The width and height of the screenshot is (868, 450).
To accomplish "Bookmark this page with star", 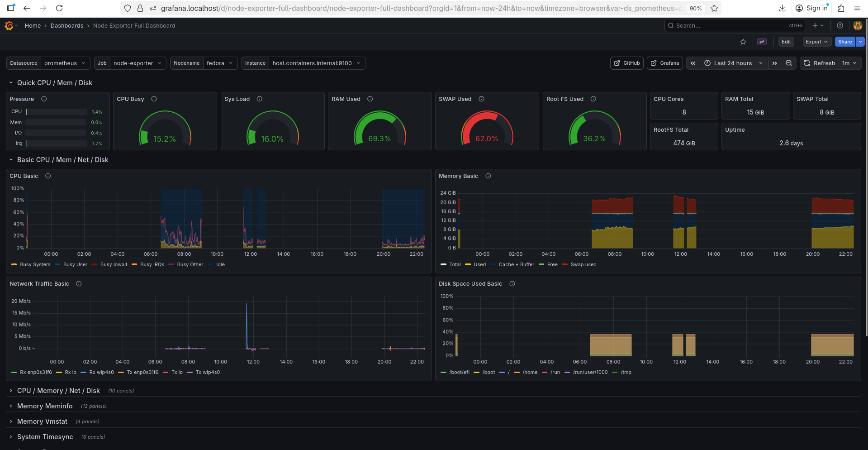I will pos(714,8).
